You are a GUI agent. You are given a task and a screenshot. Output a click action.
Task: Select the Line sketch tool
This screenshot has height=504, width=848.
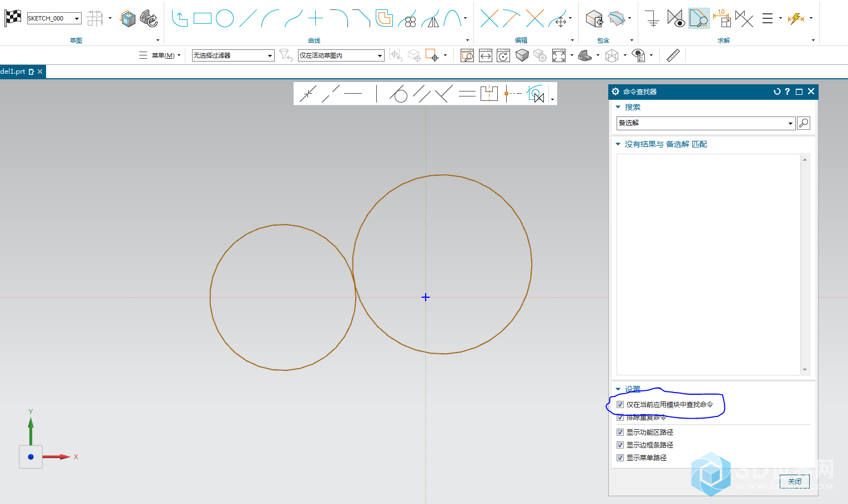[x=248, y=18]
